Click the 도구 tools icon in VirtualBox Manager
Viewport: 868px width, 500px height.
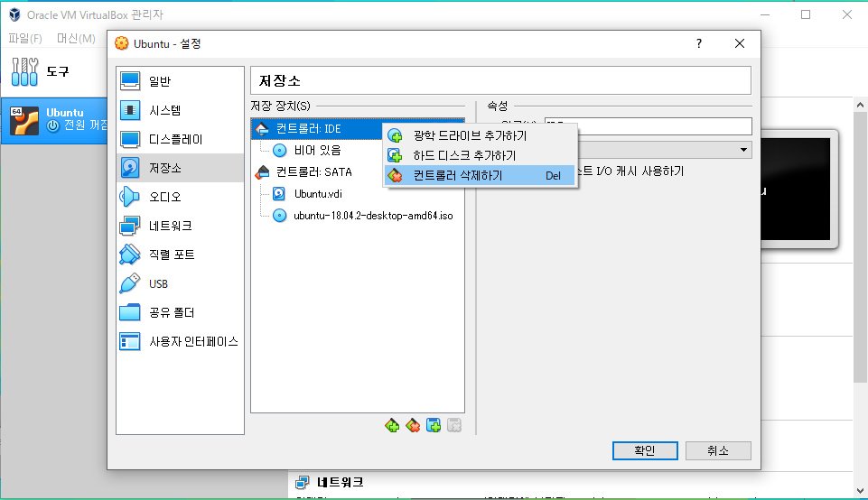[25, 71]
